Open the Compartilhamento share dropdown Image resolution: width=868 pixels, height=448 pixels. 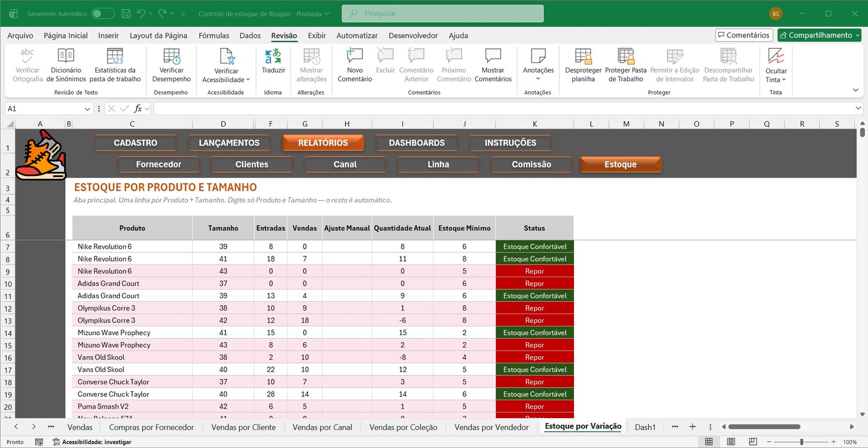point(819,35)
